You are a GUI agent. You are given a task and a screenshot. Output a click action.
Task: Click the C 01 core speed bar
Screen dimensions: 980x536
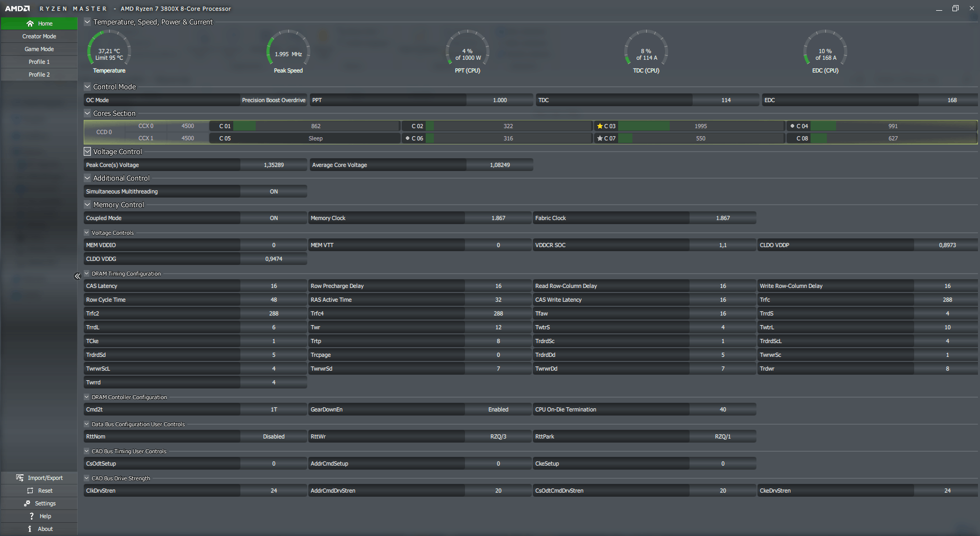(x=316, y=126)
